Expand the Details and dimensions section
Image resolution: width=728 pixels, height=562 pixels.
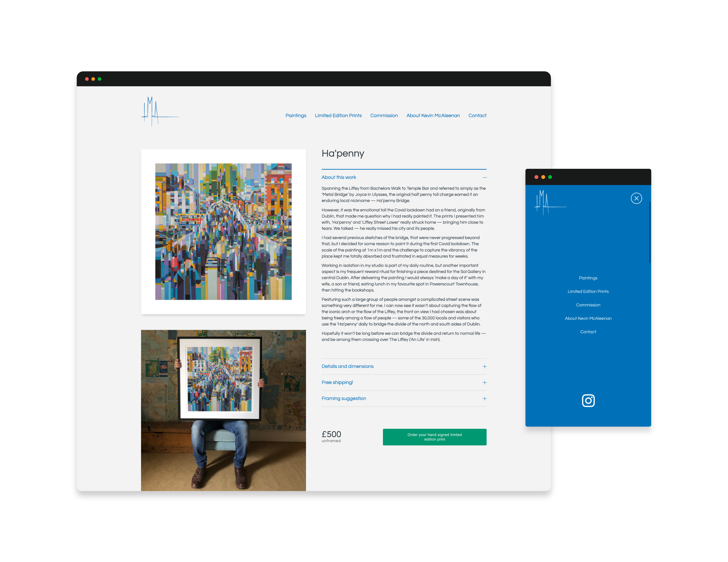[x=347, y=366]
